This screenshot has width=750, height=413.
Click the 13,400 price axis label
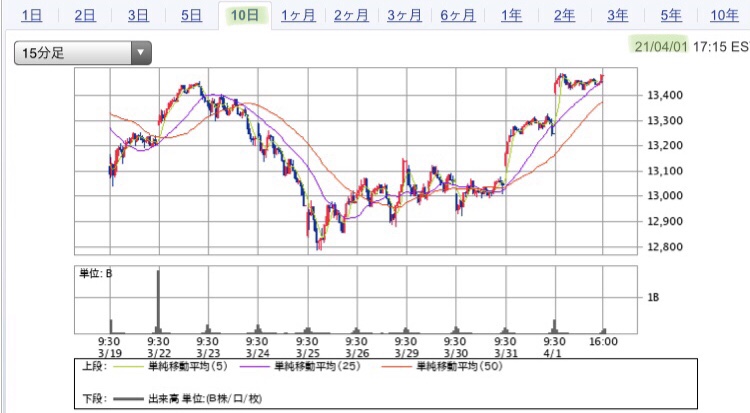(665, 95)
